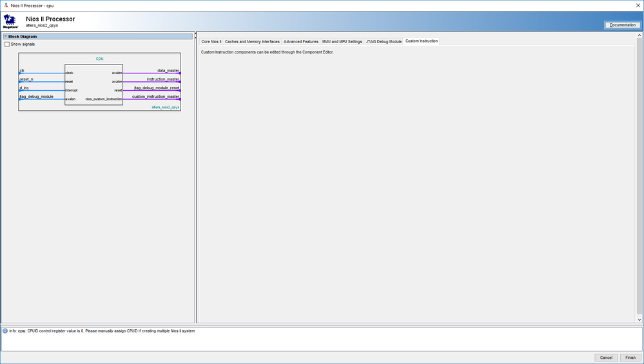Click the jtag_debug_module port label on left
This screenshot has height=364, width=644.
(37, 97)
